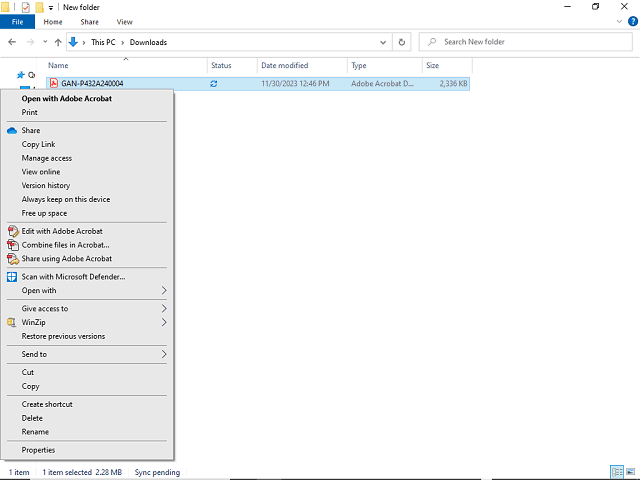Screen dimensions: 640x480
Task: Go up one folder level
Action: point(58,42)
